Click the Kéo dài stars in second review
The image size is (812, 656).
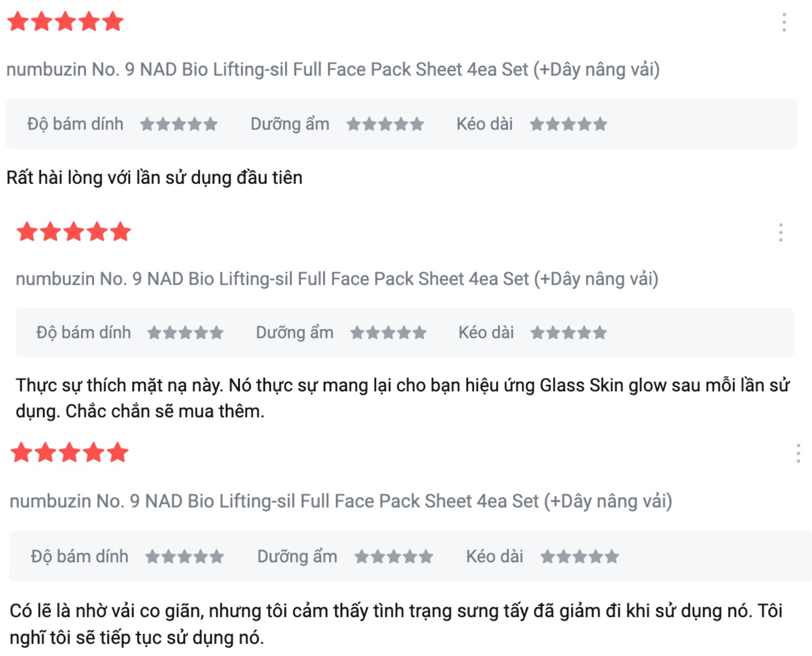tap(568, 333)
